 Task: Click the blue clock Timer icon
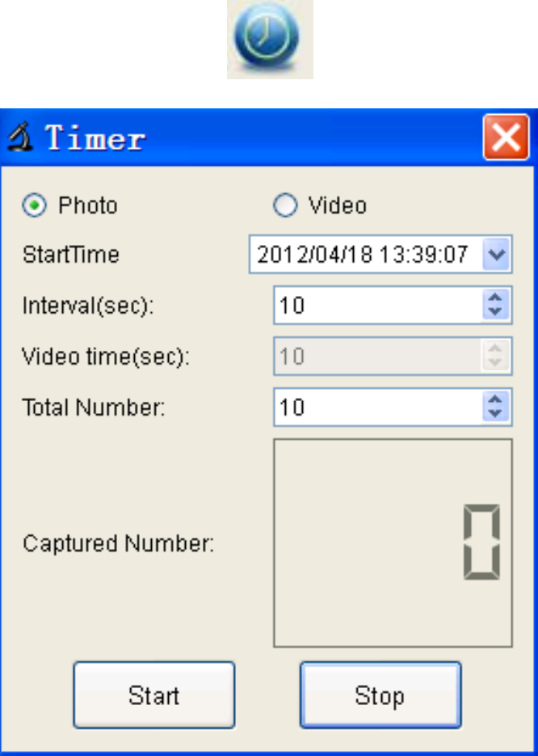269,40
